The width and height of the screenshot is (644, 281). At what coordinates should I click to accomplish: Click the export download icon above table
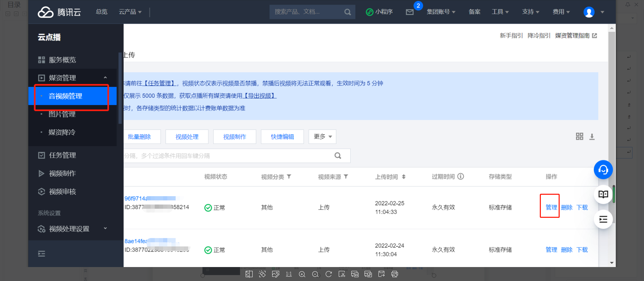pyautogui.click(x=592, y=136)
